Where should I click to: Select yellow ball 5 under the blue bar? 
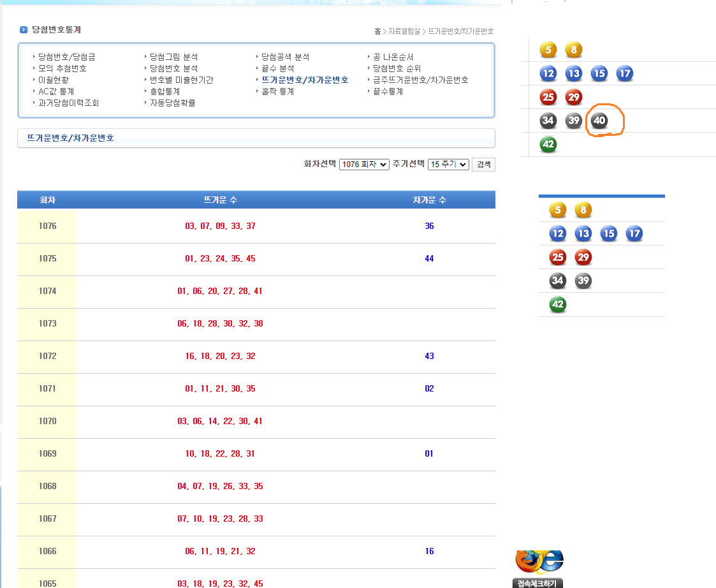coord(557,210)
